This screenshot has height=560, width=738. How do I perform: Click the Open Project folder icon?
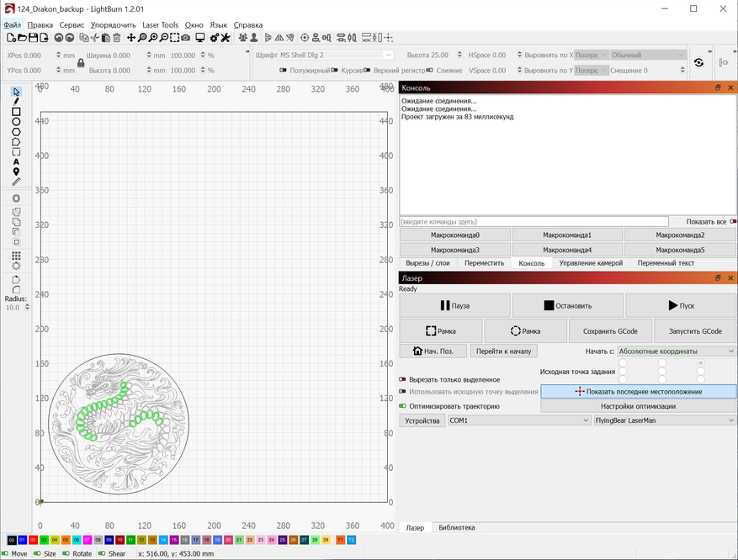(22, 38)
